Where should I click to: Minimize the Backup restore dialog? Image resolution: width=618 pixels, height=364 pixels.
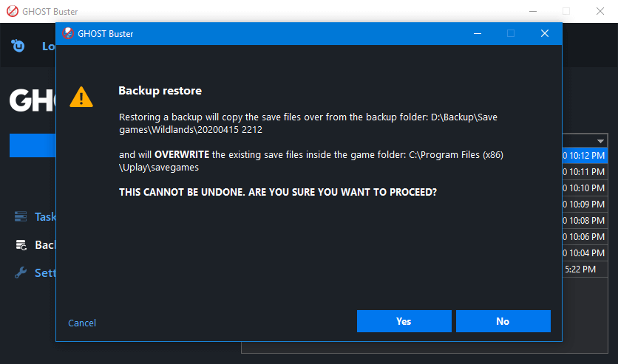pos(478,33)
